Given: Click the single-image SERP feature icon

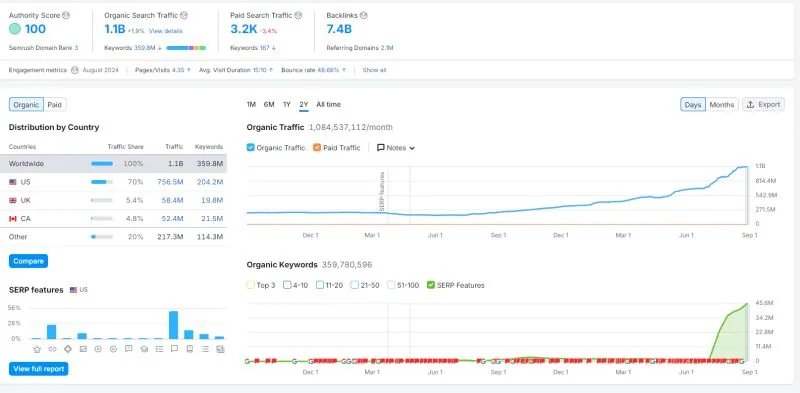Looking at the screenshot, I should (83, 349).
